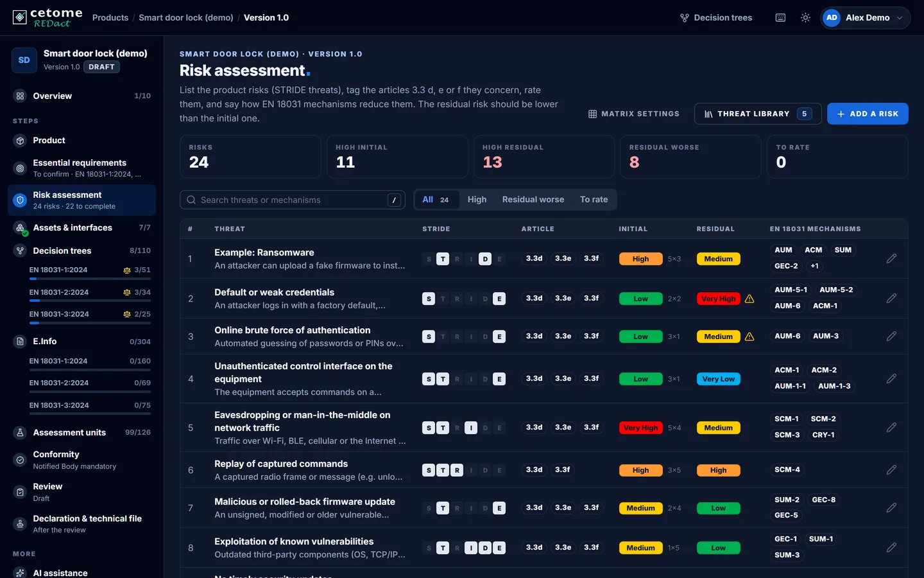Go to Products breadcrumb
The image size is (924, 578).
[x=110, y=18]
